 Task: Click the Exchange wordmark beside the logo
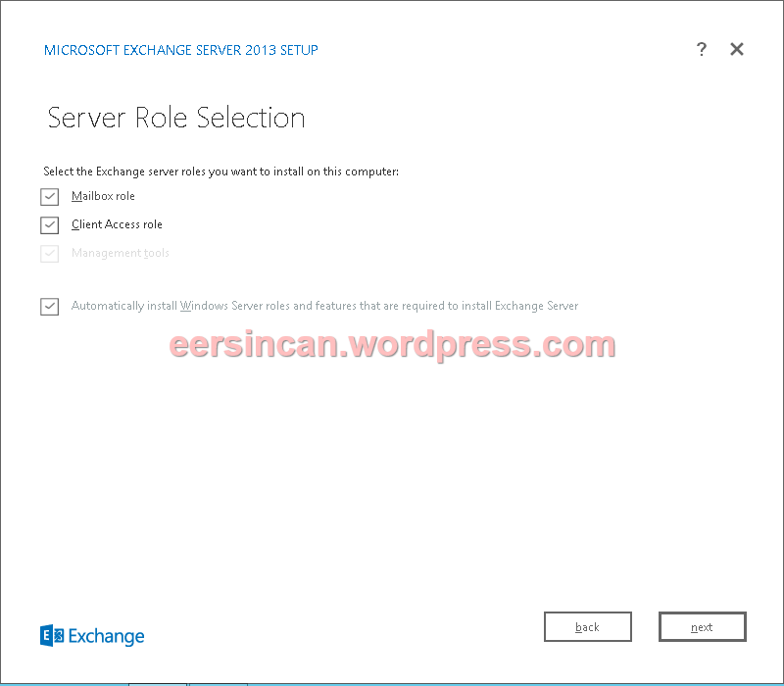[x=106, y=637]
